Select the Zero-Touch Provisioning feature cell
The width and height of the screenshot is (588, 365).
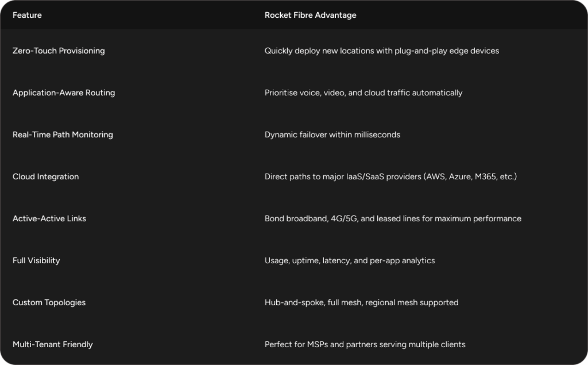(x=59, y=51)
